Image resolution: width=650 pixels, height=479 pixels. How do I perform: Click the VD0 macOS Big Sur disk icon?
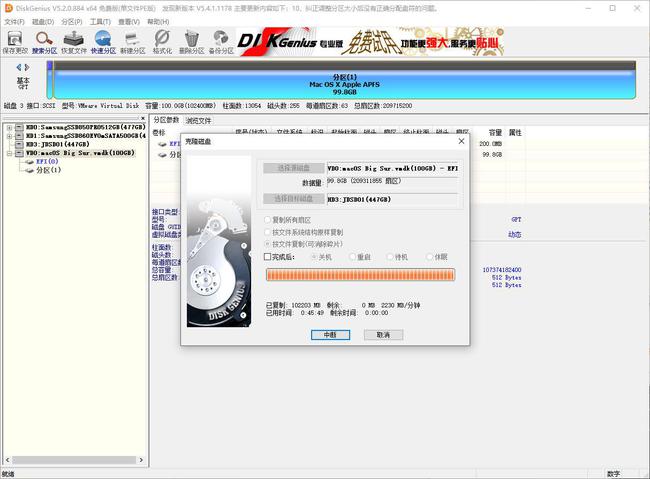pos(19,153)
